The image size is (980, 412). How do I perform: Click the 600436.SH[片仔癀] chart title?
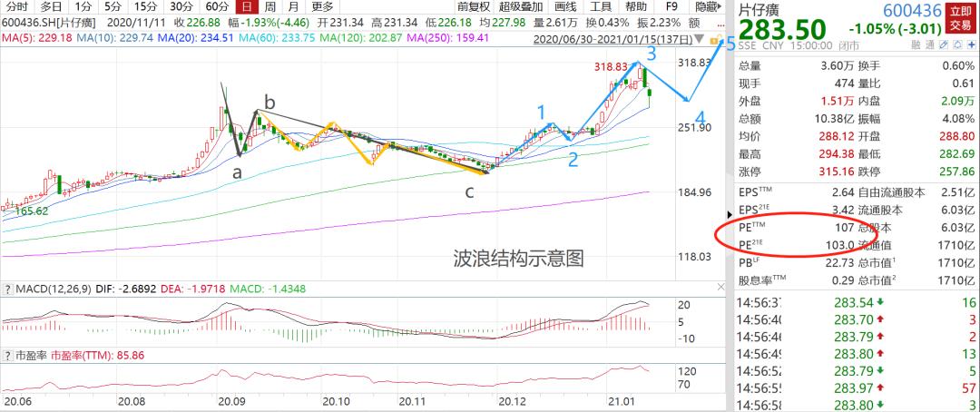(x=50, y=23)
